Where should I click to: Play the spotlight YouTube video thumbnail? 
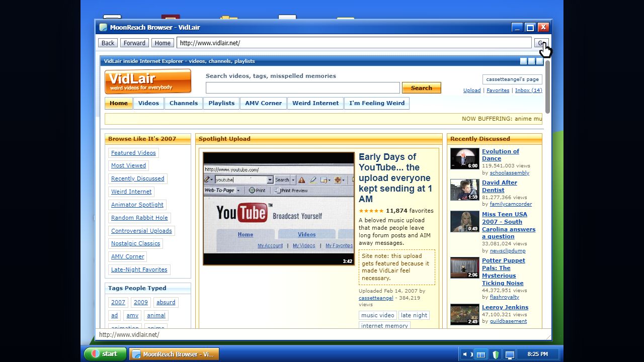(x=279, y=209)
